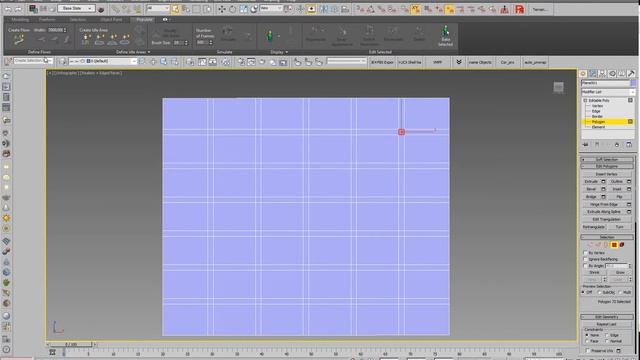
Task: Collapse the Edit Geometry rollout
Action: pos(607,317)
